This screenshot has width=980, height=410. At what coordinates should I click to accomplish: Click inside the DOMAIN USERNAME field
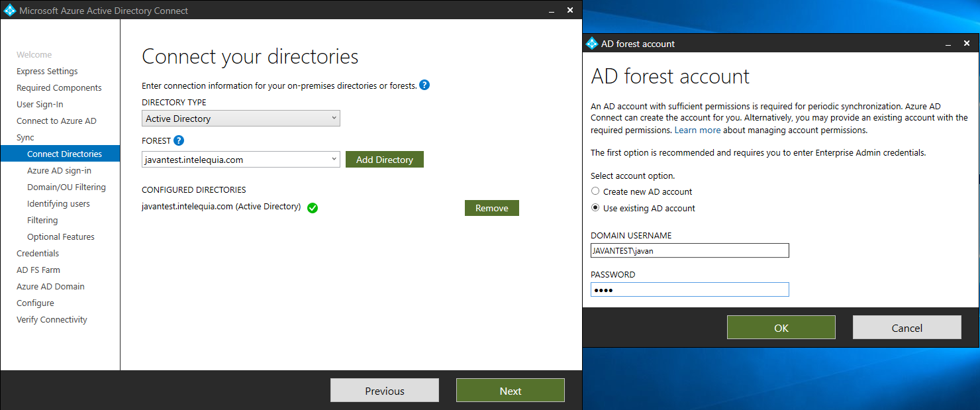[x=689, y=250]
